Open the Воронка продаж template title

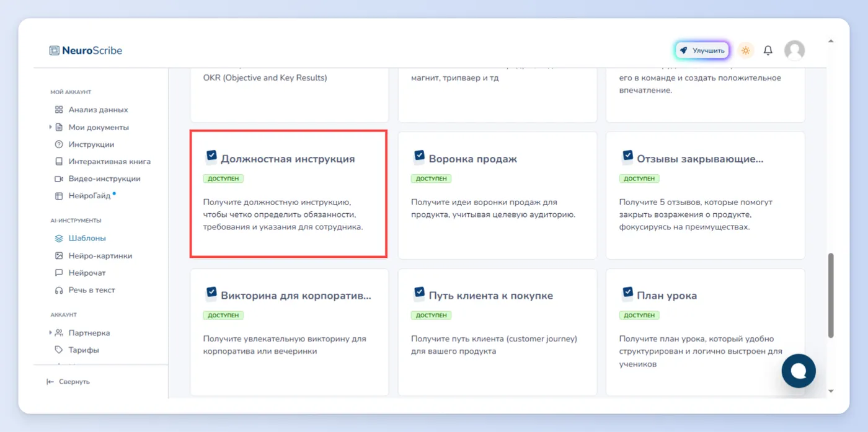[x=472, y=159]
